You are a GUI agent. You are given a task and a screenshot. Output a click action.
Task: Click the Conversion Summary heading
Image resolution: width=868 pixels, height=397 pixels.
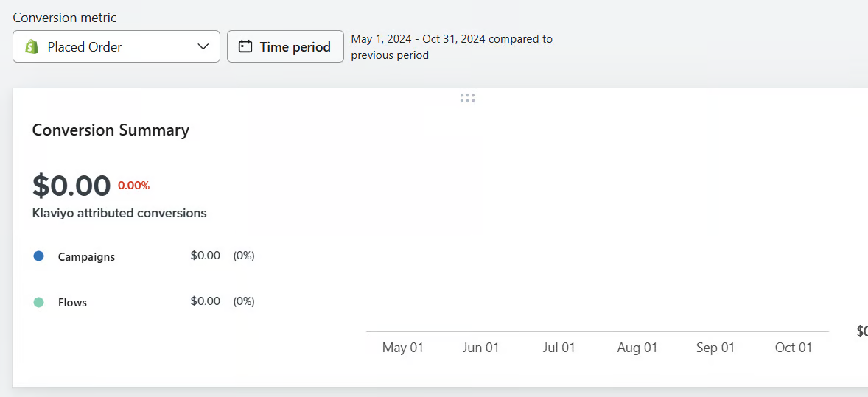(x=111, y=130)
